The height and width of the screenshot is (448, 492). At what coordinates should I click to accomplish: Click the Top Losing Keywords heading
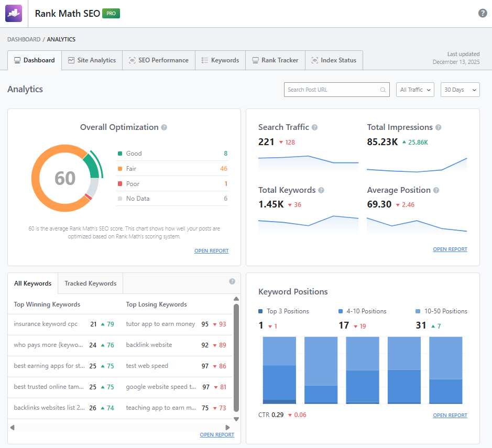pos(156,304)
